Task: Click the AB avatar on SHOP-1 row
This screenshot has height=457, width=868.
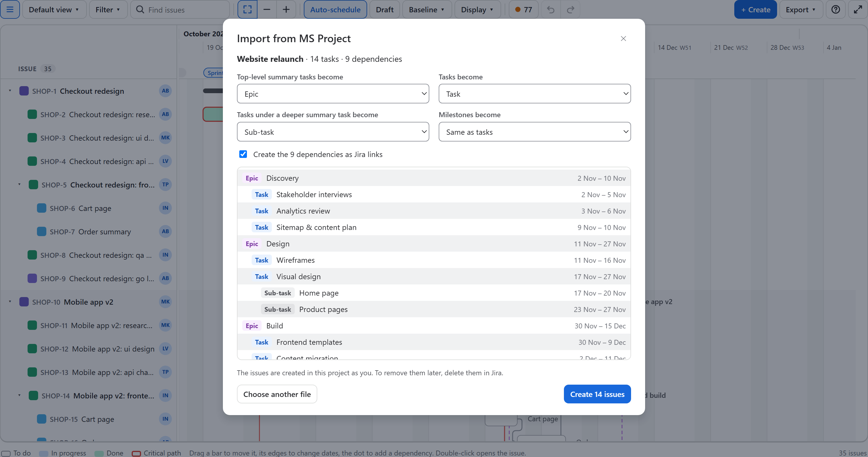Action: (165, 91)
